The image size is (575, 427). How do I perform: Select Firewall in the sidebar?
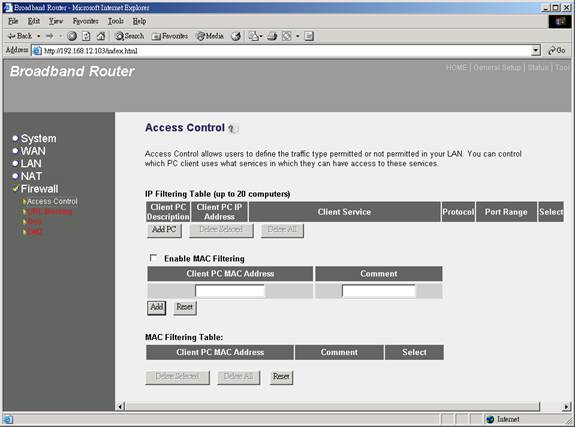39,189
